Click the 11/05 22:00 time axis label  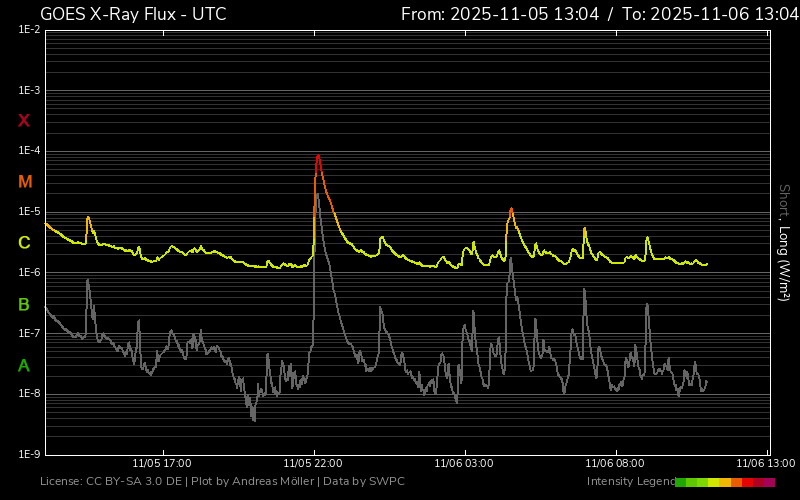(313, 463)
